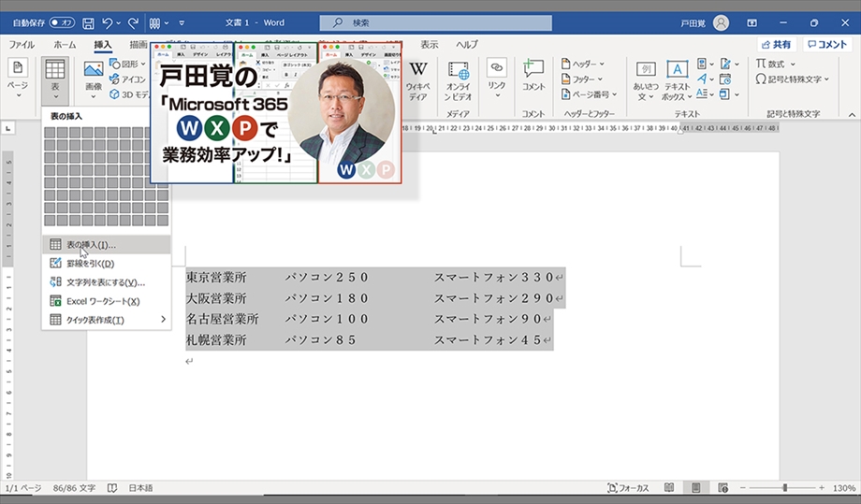
Task: Click the tab selector on the ruler
Action: [7, 128]
